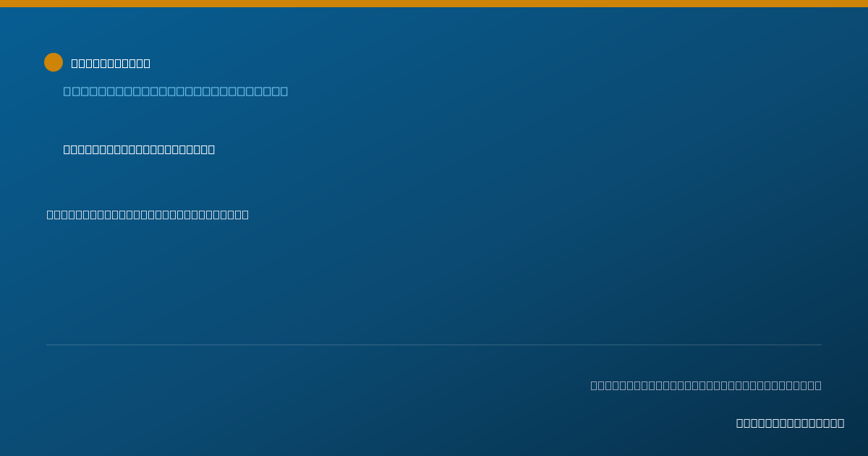The width and height of the screenshot is (868, 456).
Task: Select the bold white text in the bottom-right corner
Action: [x=790, y=423]
